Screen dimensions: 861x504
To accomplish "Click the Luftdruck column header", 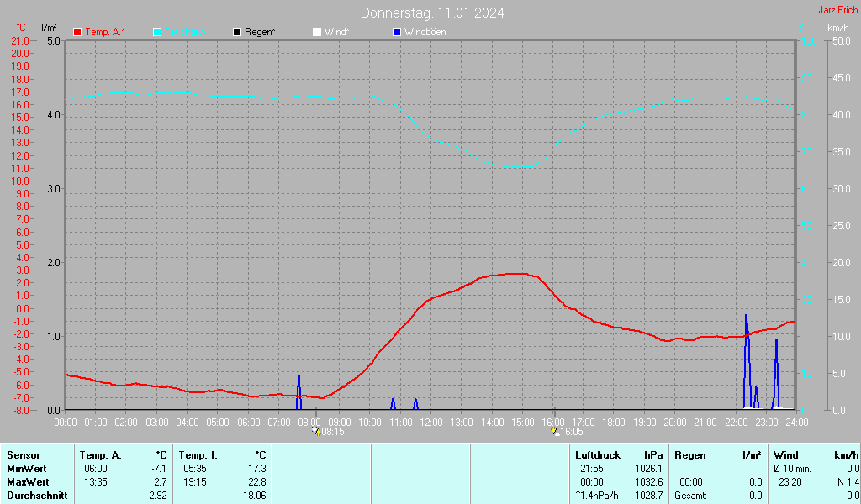I will coord(598,455).
